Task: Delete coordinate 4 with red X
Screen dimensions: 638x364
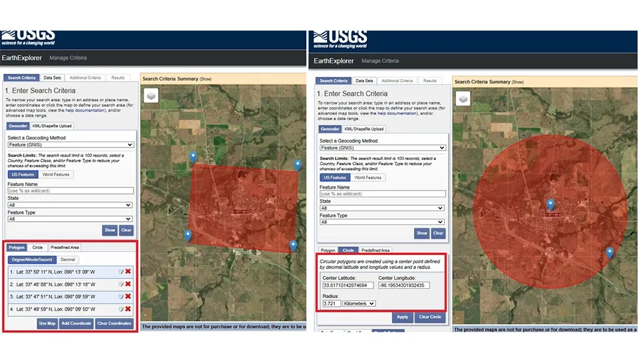Action: click(x=128, y=309)
